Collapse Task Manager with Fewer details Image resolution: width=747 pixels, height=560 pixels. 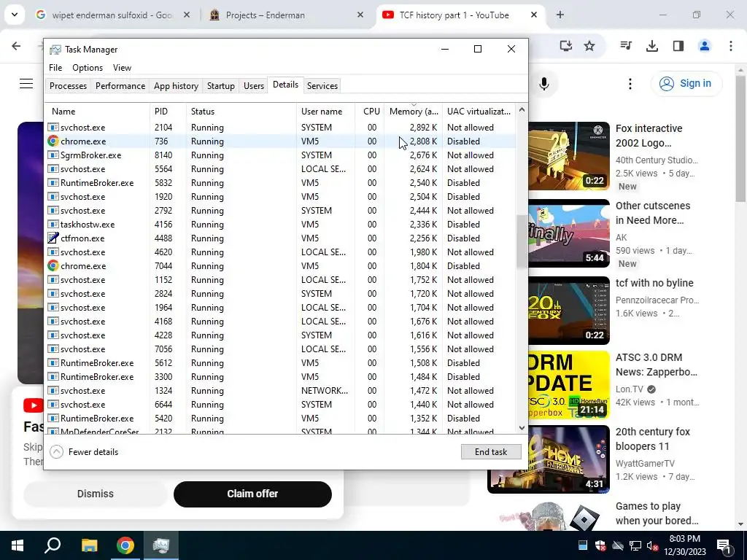[85, 452]
